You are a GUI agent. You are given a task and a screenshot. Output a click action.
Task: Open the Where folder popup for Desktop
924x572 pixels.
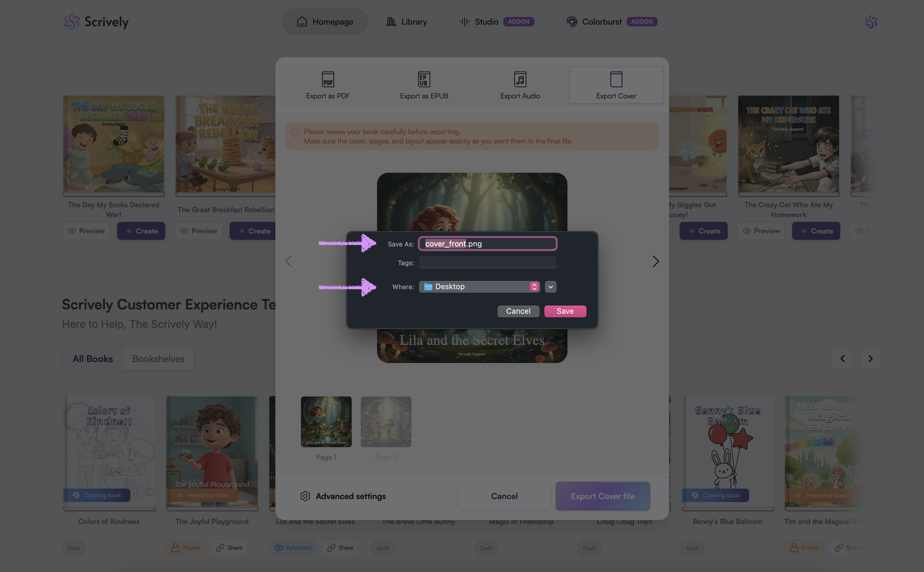click(x=479, y=287)
